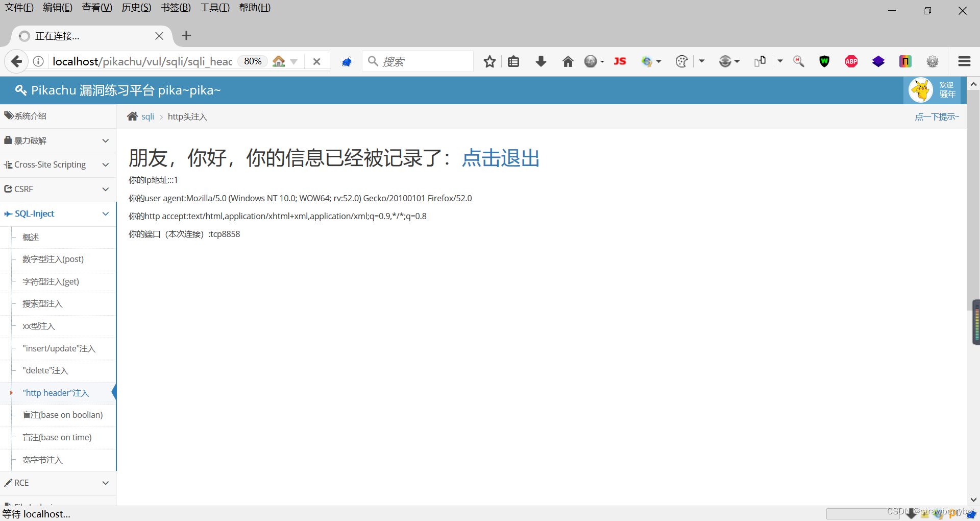This screenshot has width=980, height=521.
Task: Open the HackBar magnifier extension
Action: coord(798,61)
